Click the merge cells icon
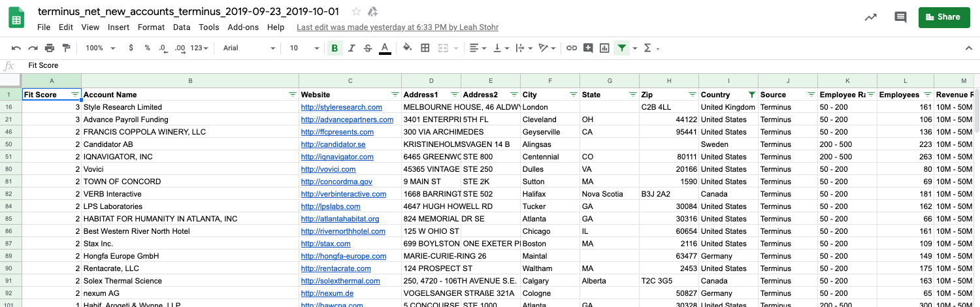Viewport: 980px width, 307px height. pos(443,48)
